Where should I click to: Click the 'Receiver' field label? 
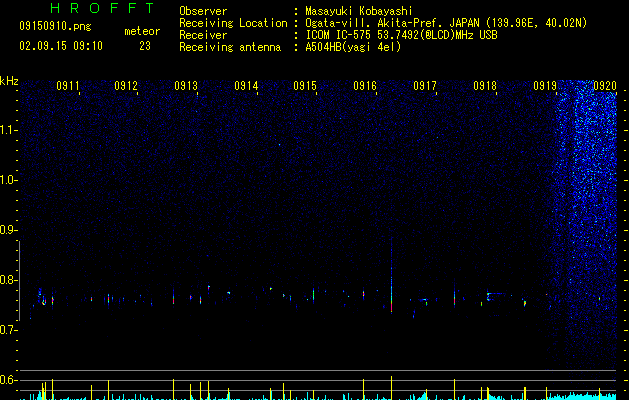pos(203,35)
